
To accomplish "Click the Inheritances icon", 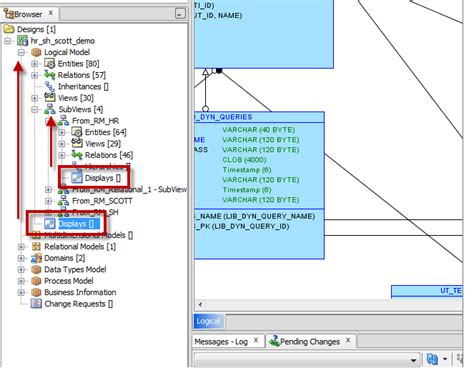I will (x=50, y=86).
